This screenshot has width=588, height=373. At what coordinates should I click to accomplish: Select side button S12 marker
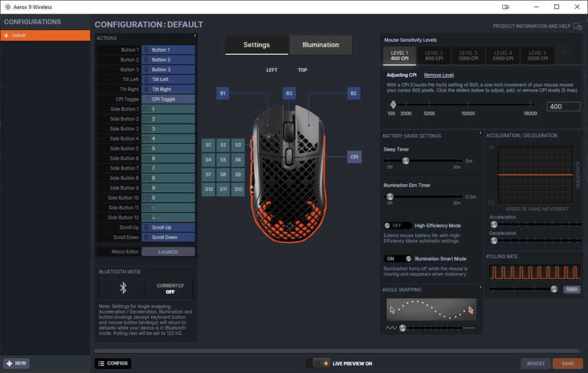(239, 189)
